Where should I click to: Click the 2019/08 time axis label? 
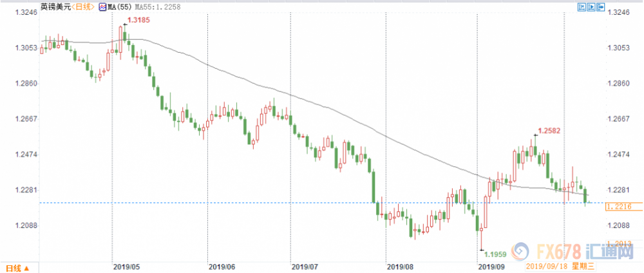click(401, 267)
